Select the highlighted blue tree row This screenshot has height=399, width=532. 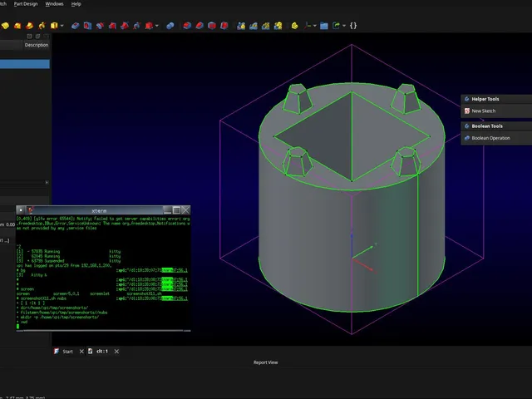[25, 64]
